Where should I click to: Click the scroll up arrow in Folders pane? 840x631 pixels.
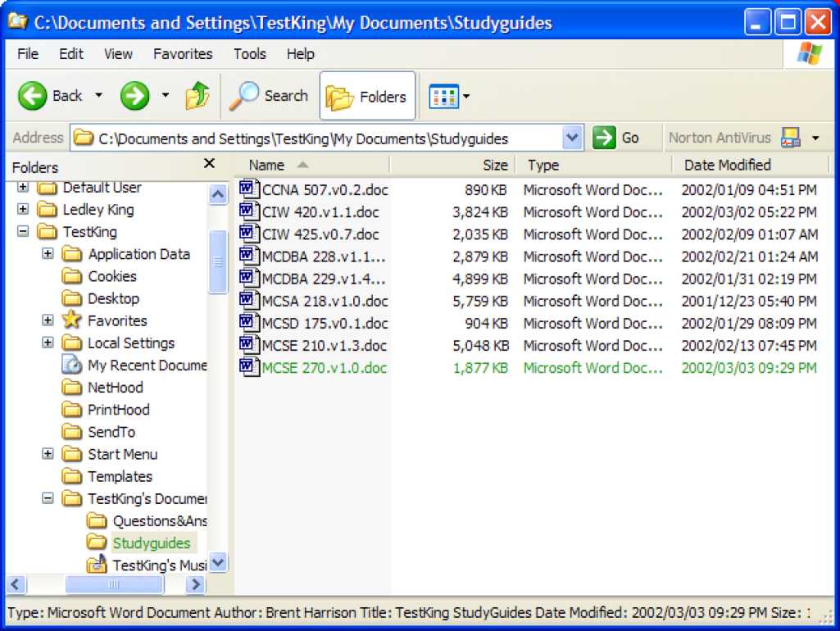(217, 194)
